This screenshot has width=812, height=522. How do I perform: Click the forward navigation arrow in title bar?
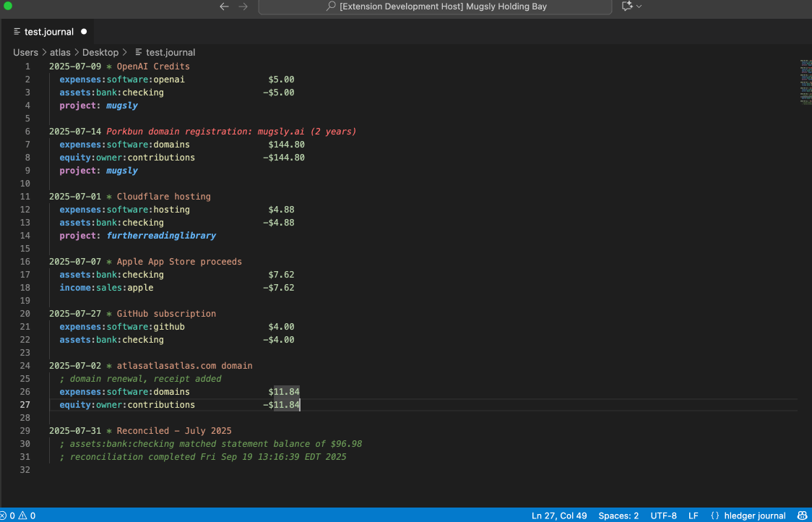pos(244,6)
